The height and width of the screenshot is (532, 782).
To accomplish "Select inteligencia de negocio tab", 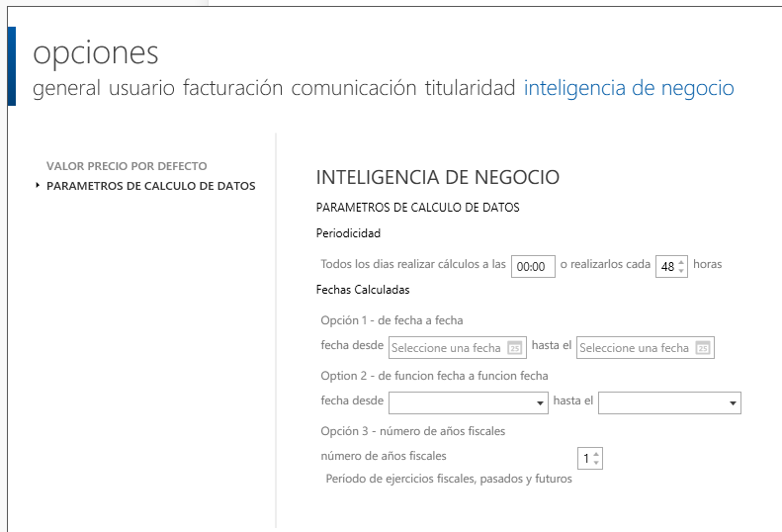I will pyautogui.click(x=629, y=88).
